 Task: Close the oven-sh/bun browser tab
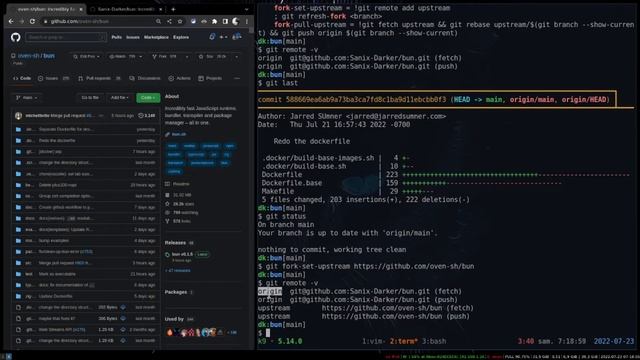click(x=81, y=9)
